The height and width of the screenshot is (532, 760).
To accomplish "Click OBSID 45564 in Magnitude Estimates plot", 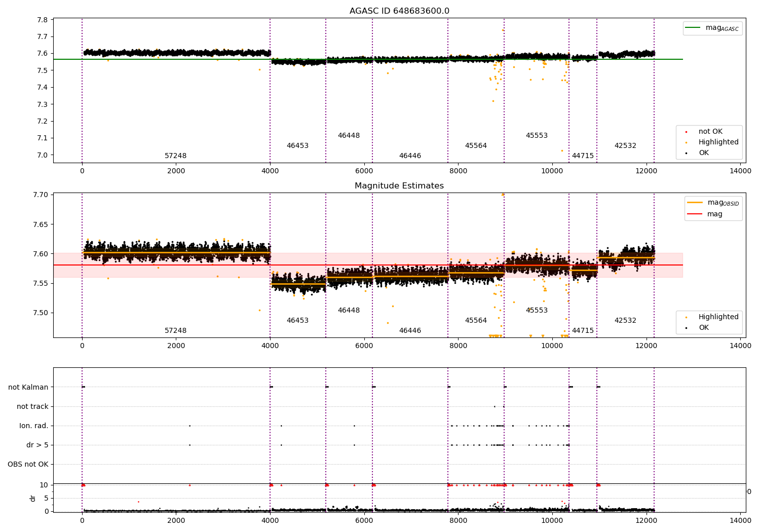I will coord(476,321).
